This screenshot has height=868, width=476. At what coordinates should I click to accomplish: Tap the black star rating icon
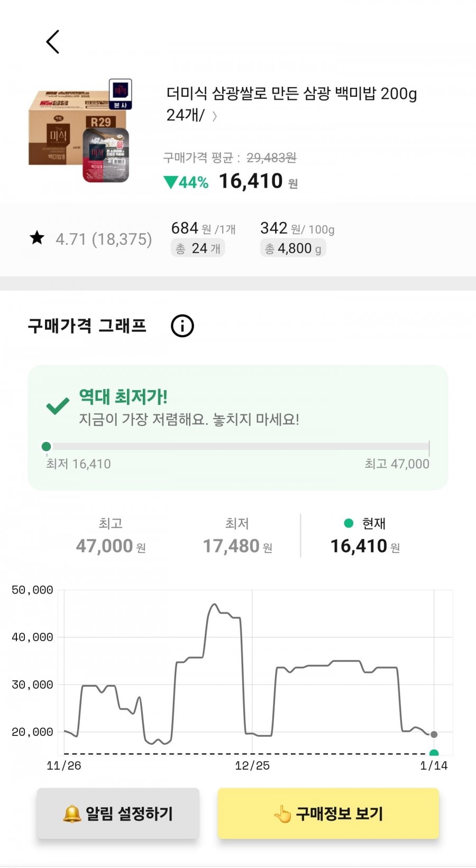37,238
